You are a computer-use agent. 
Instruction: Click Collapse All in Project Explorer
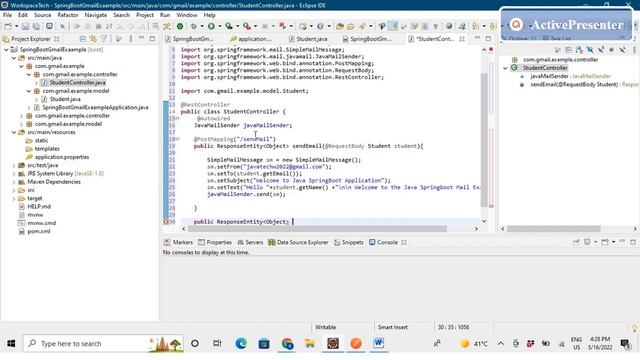[83, 39]
